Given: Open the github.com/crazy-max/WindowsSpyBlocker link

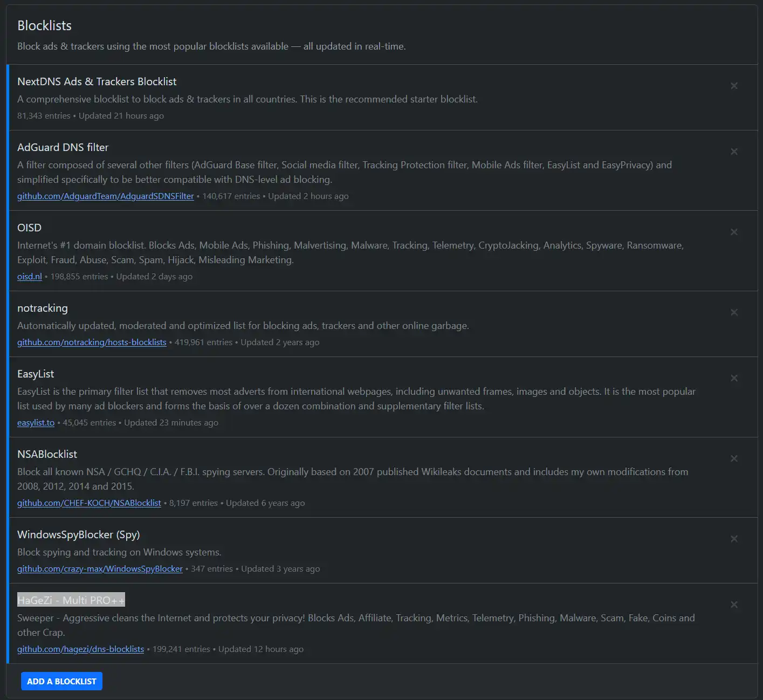Looking at the screenshot, I should pos(100,569).
